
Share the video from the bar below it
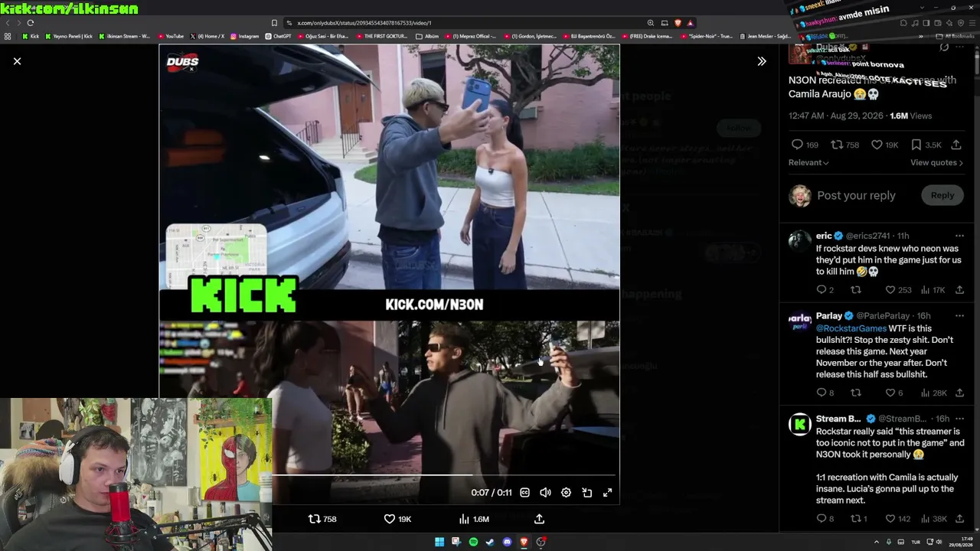tap(539, 519)
